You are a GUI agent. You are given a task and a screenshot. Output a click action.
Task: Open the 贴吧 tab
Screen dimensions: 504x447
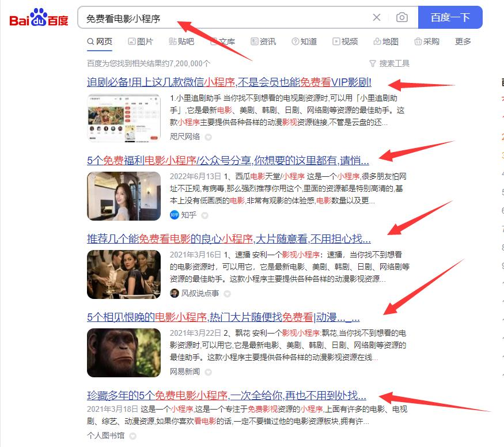181,41
